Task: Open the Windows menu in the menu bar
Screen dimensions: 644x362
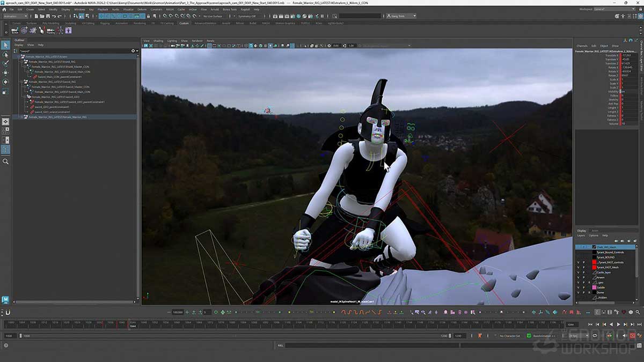Action: click(79, 9)
